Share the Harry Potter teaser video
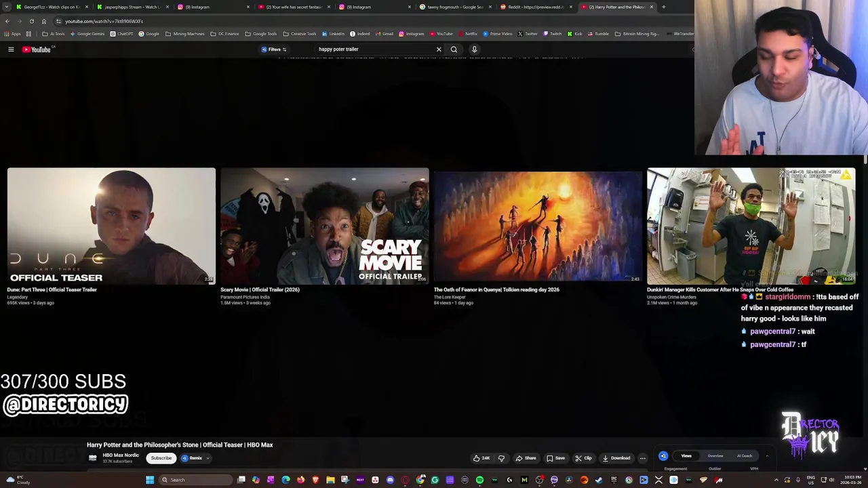The image size is (868, 488). 526,458
